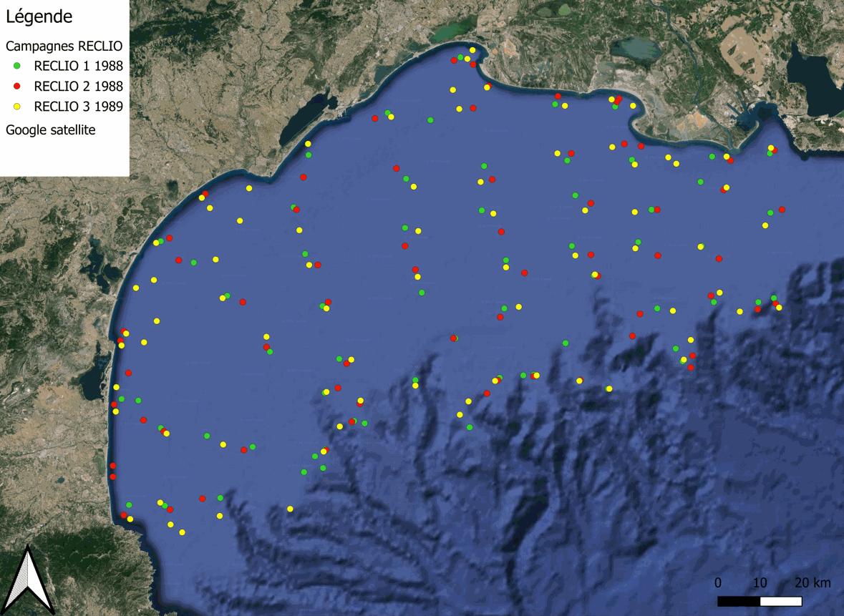The height and width of the screenshot is (616, 844).
Task: Click the yellow dot symbol in legend
Action: (16, 107)
